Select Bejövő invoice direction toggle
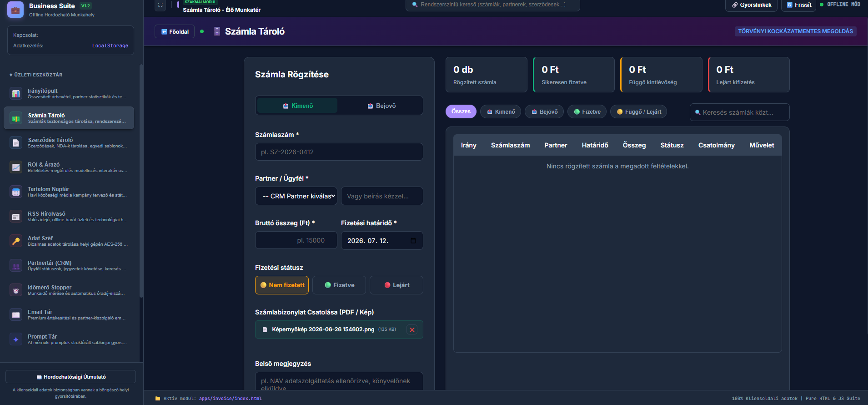This screenshot has width=868, height=405. coord(381,106)
